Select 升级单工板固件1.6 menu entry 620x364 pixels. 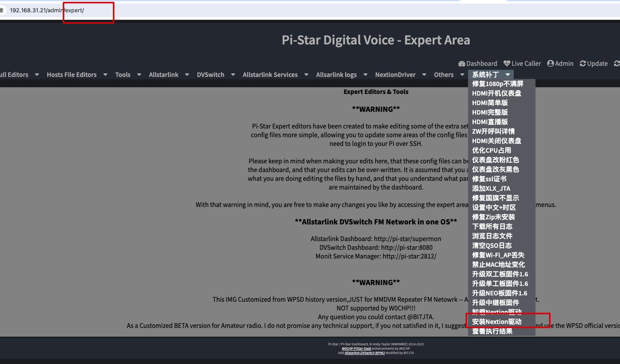(x=500, y=284)
